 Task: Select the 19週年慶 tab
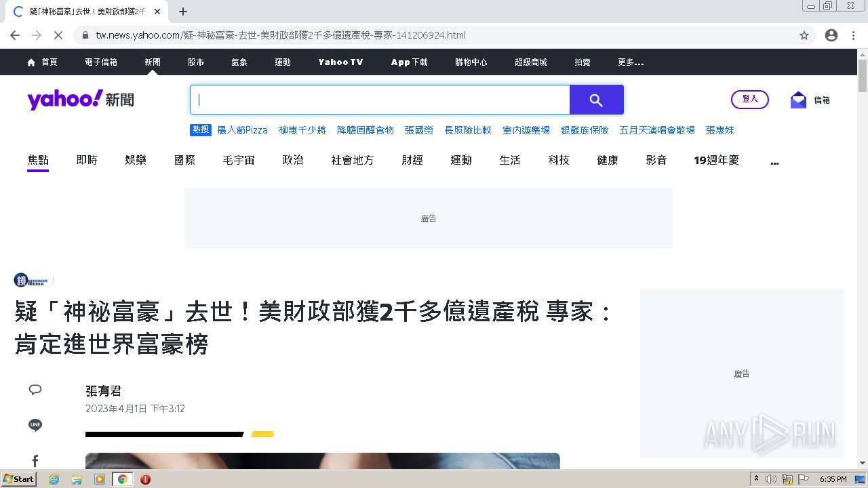pos(716,160)
